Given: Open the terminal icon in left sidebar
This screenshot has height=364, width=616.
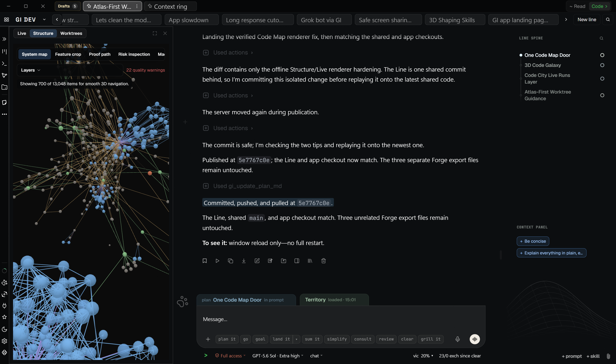Looking at the screenshot, I should tap(4, 63).
